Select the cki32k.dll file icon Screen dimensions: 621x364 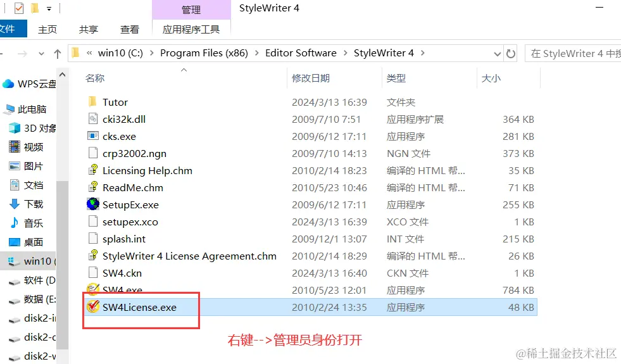click(92, 119)
